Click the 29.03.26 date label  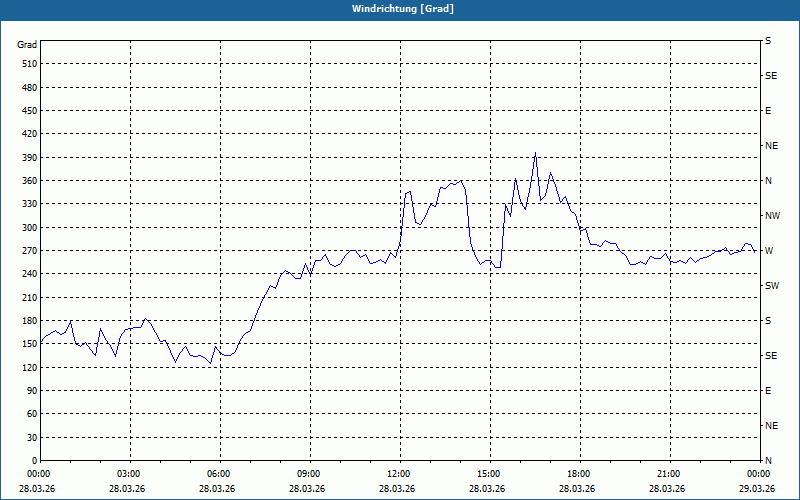[x=756, y=489]
